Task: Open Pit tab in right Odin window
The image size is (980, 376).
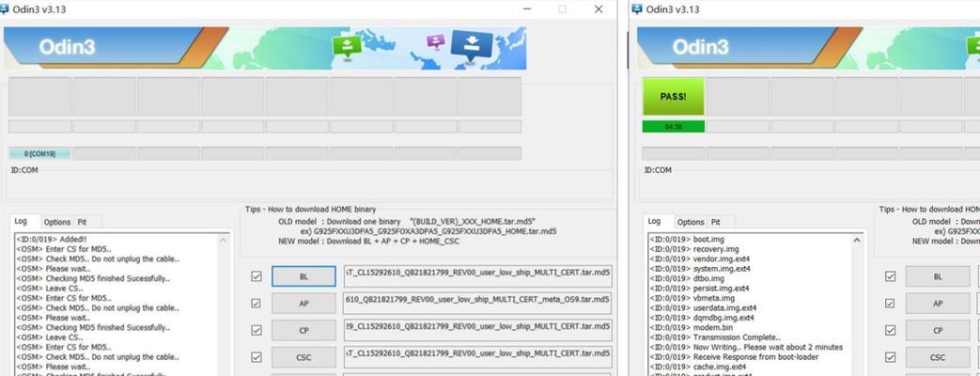Action: (716, 222)
